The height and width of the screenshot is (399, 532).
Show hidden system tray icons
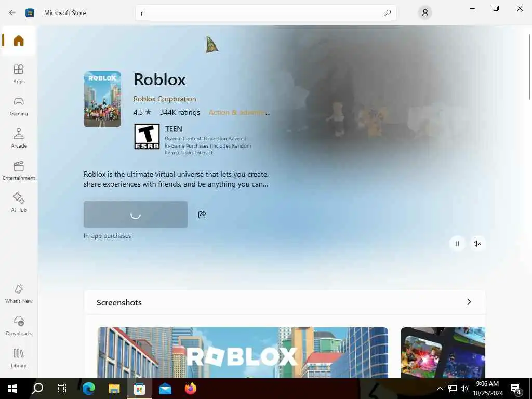[440, 389]
